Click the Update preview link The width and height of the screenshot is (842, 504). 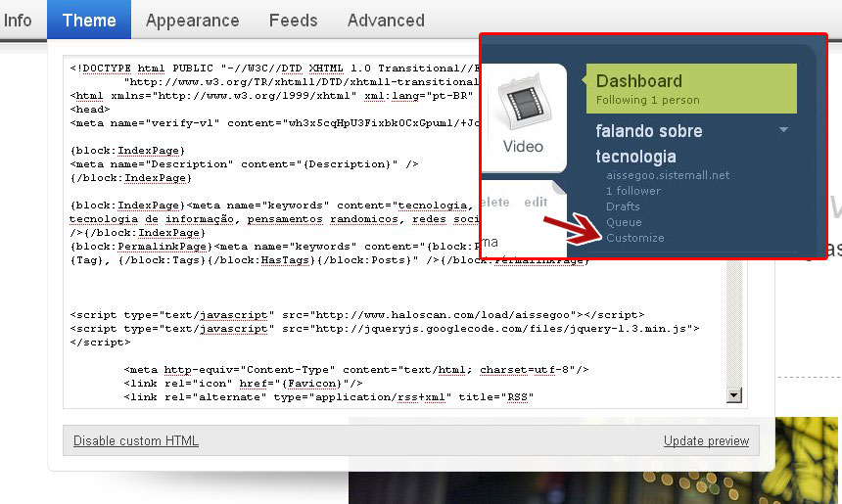pyautogui.click(x=706, y=440)
